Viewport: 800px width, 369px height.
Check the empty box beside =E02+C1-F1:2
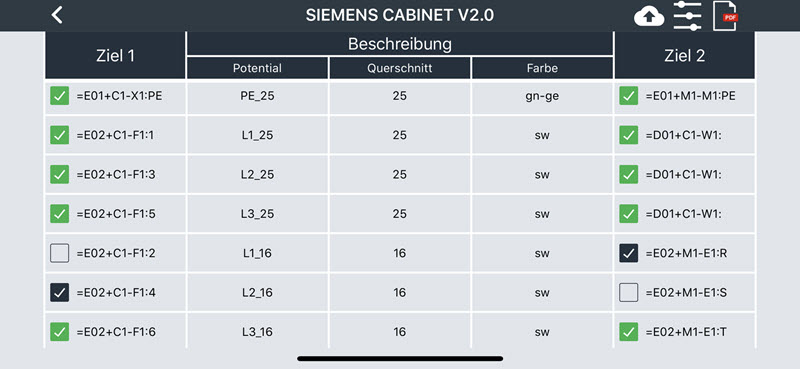(60, 253)
